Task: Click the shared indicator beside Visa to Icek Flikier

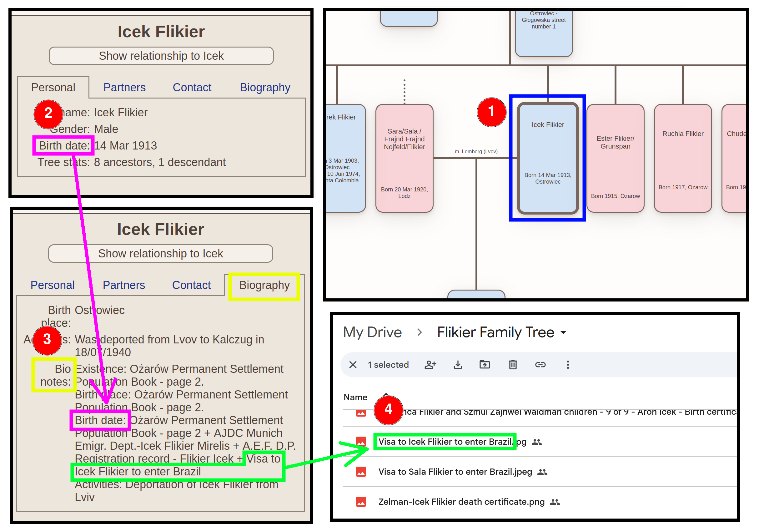Action: coord(537,442)
